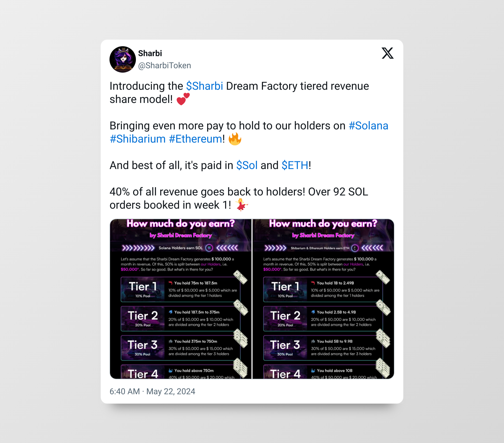504x443 pixels.
Task: Click the Ethereum coin icon in right image
Action: point(355,248)
